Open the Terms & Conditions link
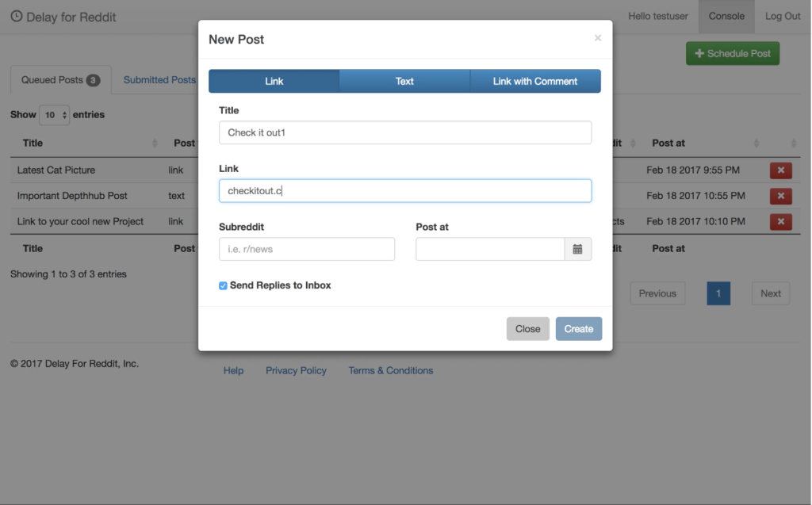The image size is (812, 505). pyautogui.click(x=391, y=371)
